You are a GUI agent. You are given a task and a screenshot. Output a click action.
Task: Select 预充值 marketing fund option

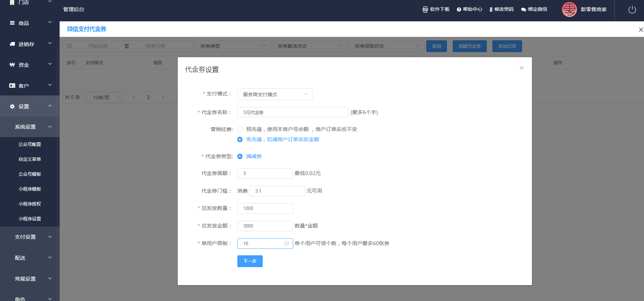click(x=240, y=129)
